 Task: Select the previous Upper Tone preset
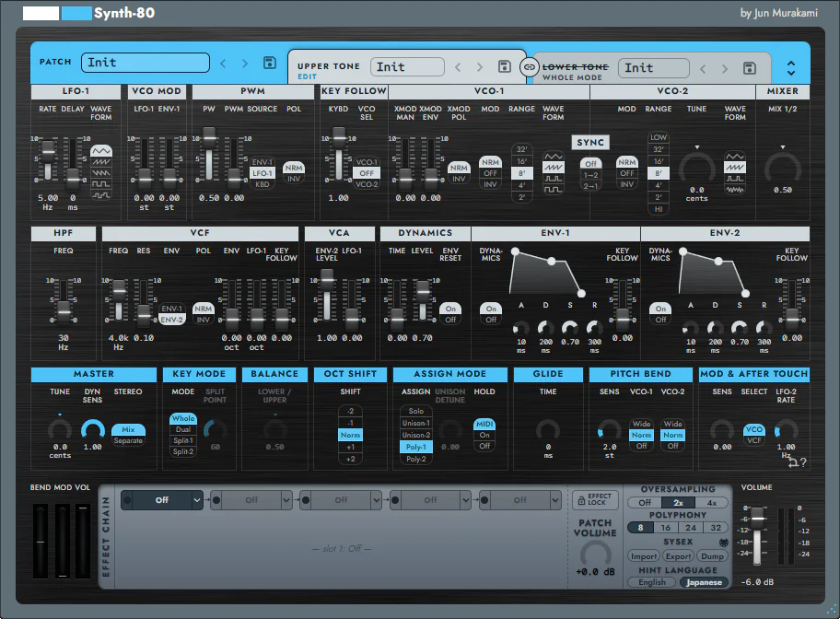tap(458, 67)
